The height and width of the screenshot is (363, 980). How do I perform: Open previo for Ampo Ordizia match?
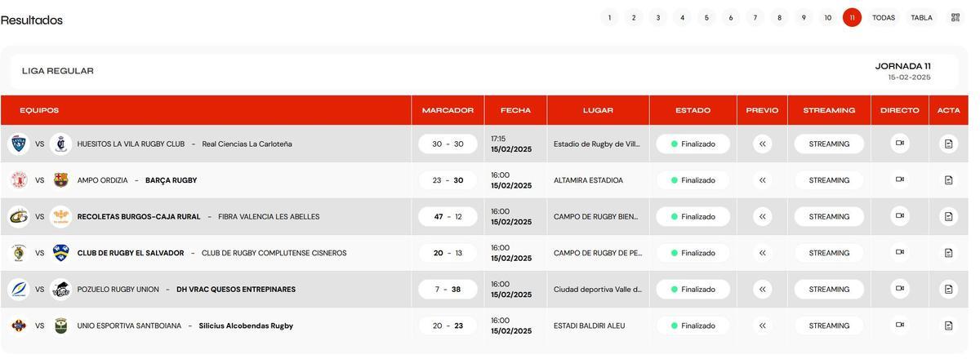click(763, 180)
